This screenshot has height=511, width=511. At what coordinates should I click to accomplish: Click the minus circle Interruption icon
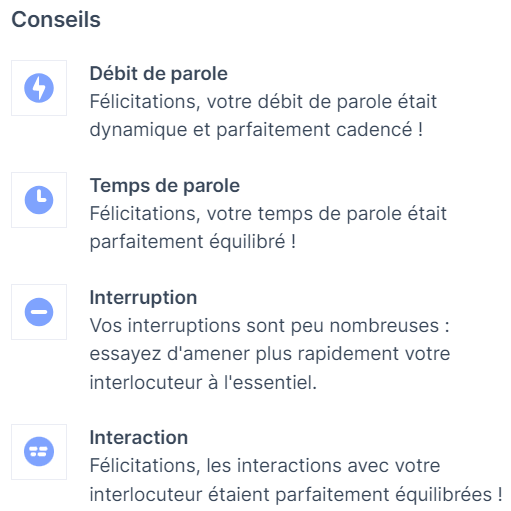(39, 312)
